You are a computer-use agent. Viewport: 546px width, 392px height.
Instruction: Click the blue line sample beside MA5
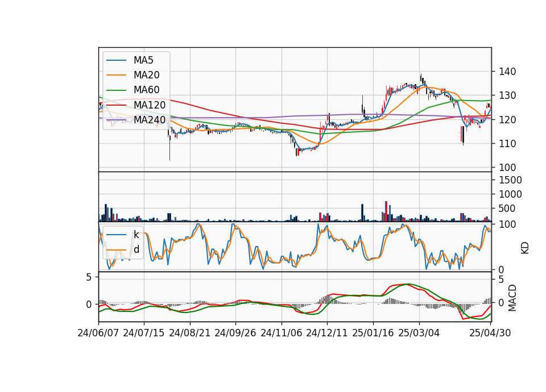click(116, 60)
